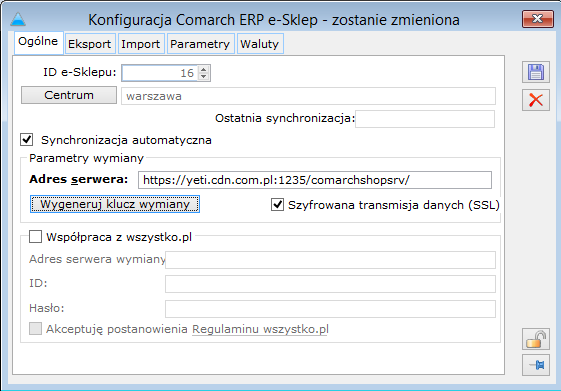
Task: Enable Współpraca z wszystko.pl checkbox
Action: click(35, 236)
